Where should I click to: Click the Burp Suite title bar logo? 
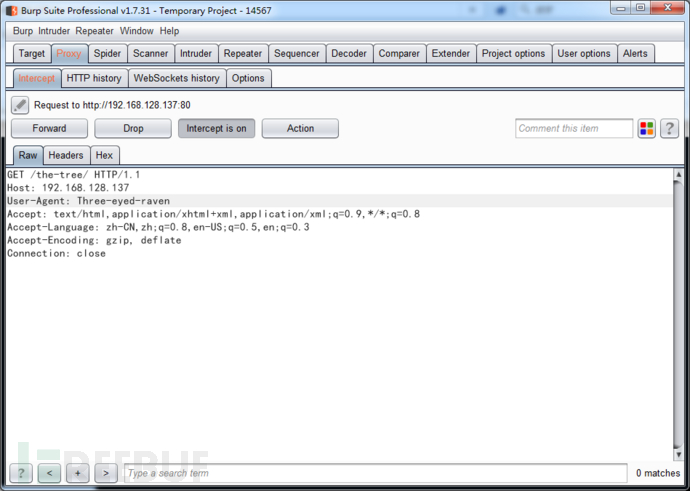click(12, 11)
